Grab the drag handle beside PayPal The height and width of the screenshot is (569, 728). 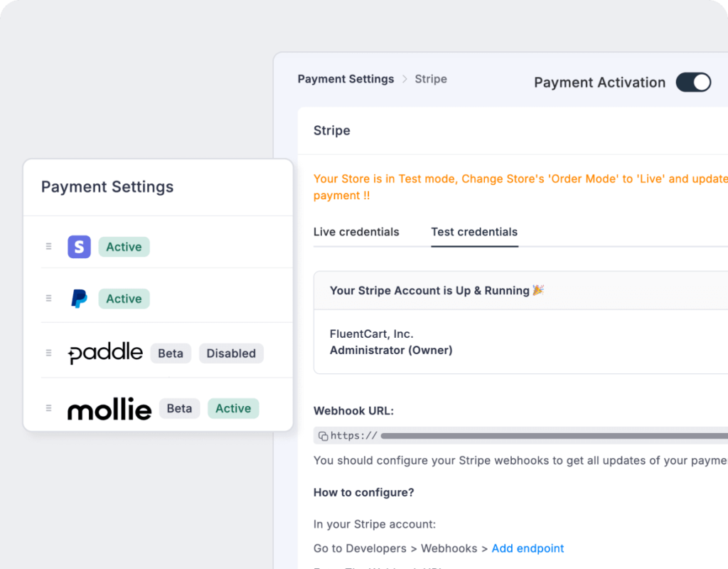[x=48, y=298]
